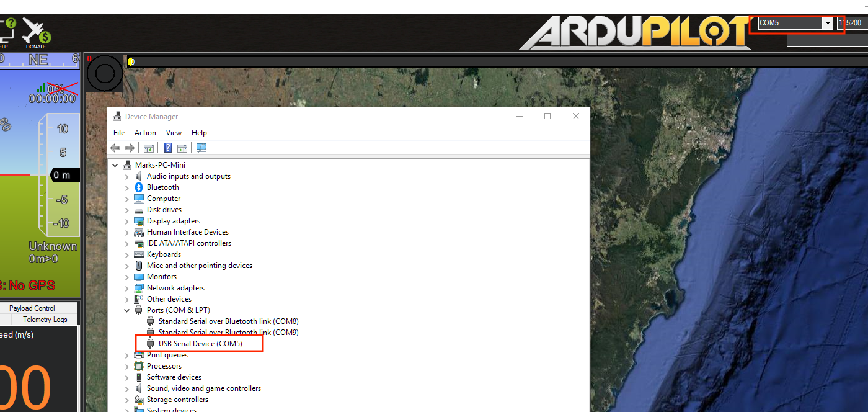Select Standard Serial over Bluetooth link (COM8)

pyautogui.click(x=228, y=321)
